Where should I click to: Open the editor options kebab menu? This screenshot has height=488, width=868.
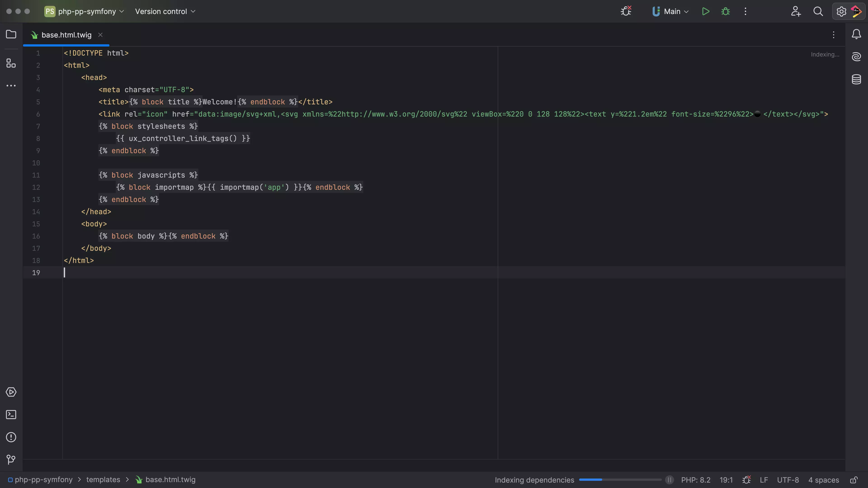click(833, 35)
